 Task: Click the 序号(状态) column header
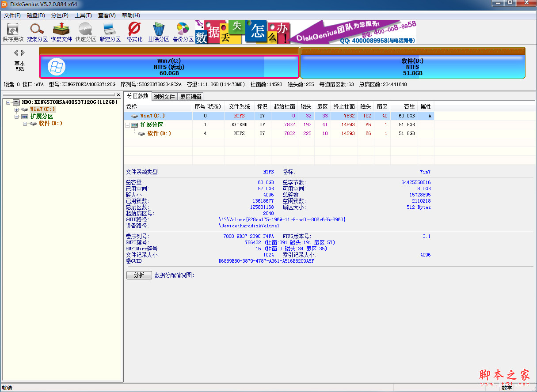point(208,106)
